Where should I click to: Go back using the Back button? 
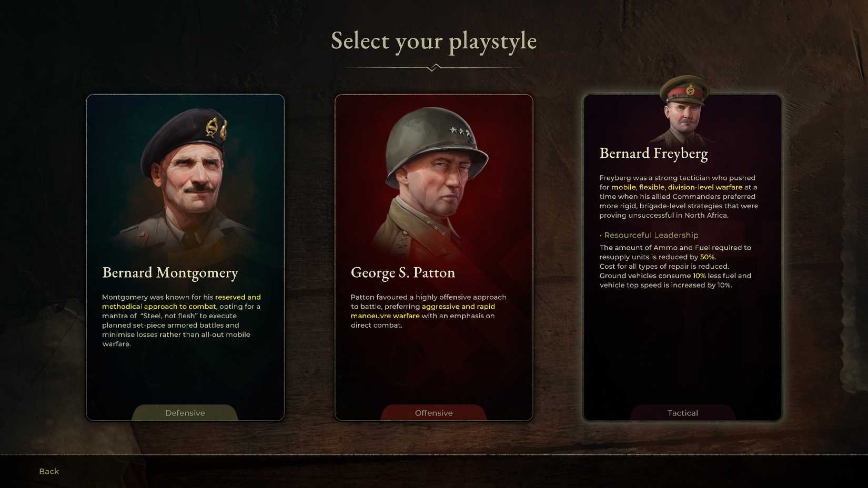tap(49, 471)
